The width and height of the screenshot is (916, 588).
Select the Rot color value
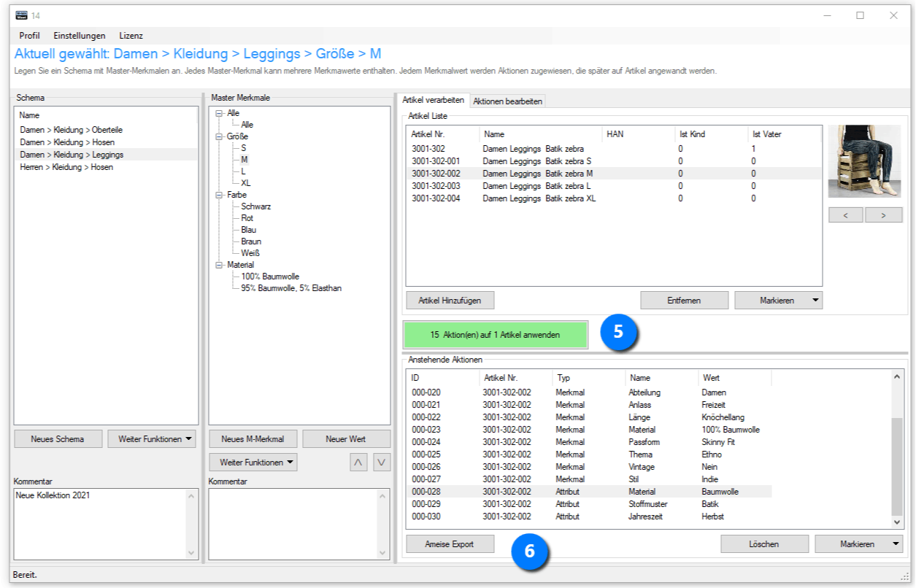[x=247, y=218]
